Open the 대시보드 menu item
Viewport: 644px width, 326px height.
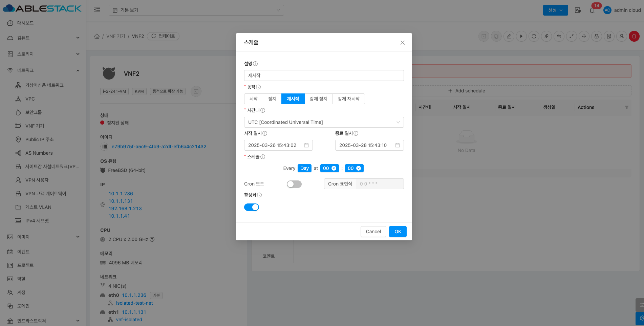click(25, 23)
